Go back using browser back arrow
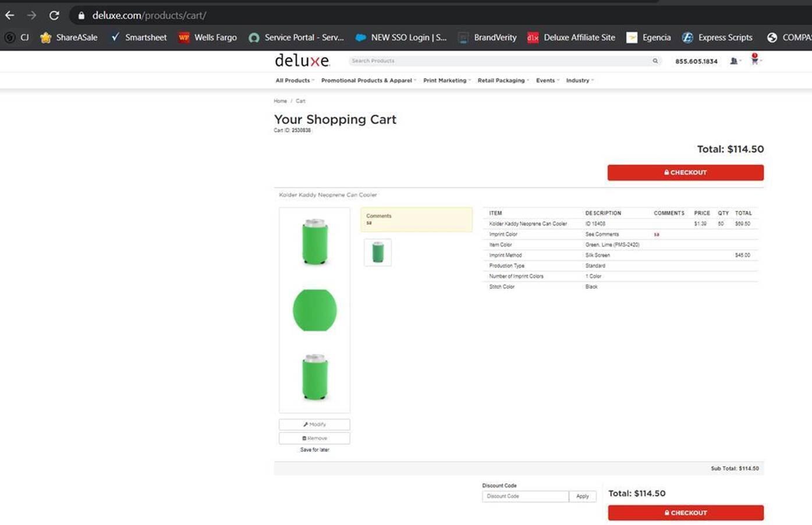812x525 pixels. [10, 15]
